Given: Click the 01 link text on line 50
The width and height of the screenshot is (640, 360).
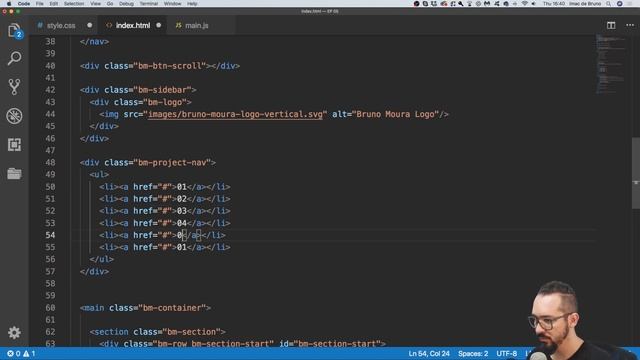Looking at the screenshot, I should pos(182,187).
